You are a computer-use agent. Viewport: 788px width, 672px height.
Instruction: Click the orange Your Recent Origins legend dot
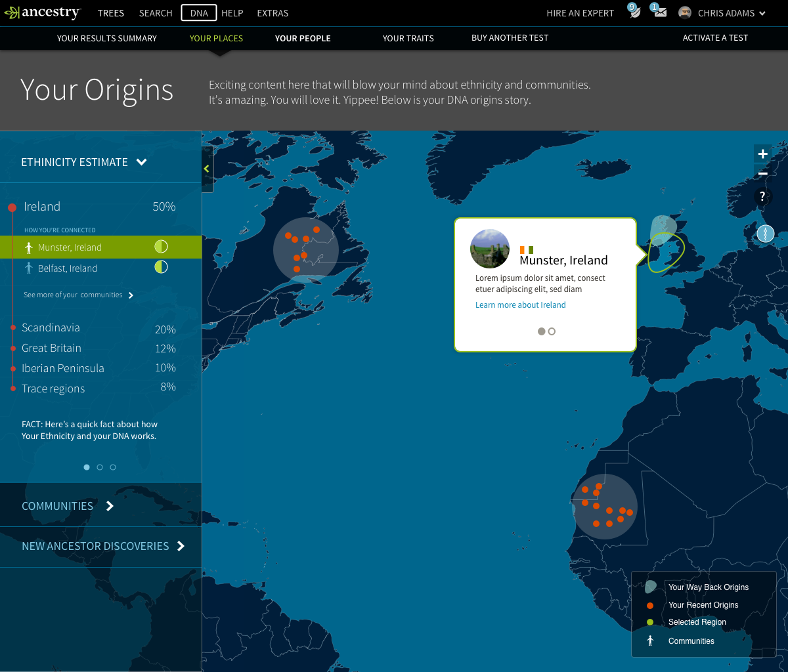point(650,605)
